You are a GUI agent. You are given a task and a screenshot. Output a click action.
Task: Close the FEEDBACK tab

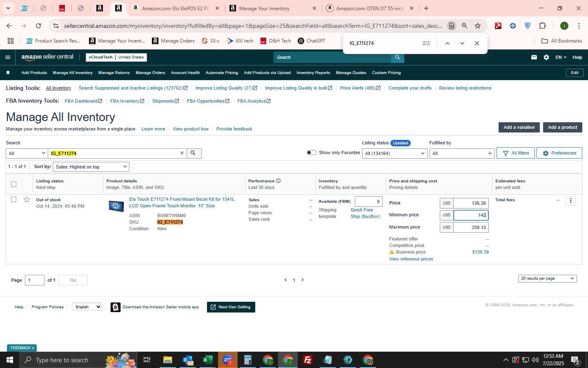click(33, 348)
